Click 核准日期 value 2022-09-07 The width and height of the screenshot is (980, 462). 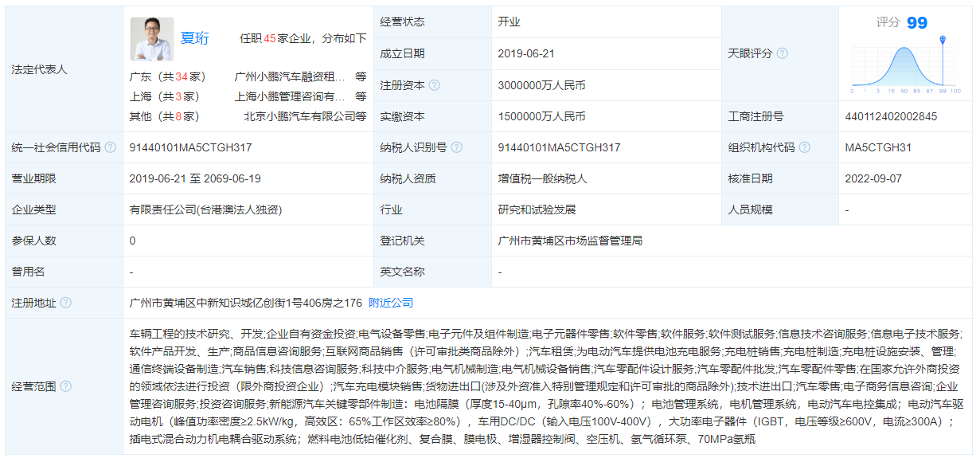click(x=874, y=178)
